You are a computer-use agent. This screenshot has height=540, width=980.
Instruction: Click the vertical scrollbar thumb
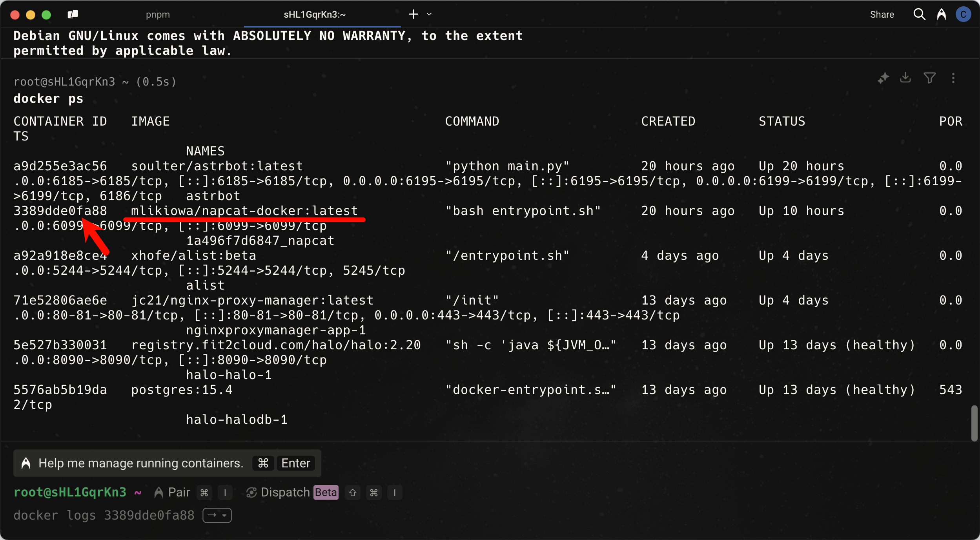(x=974, y=423)
